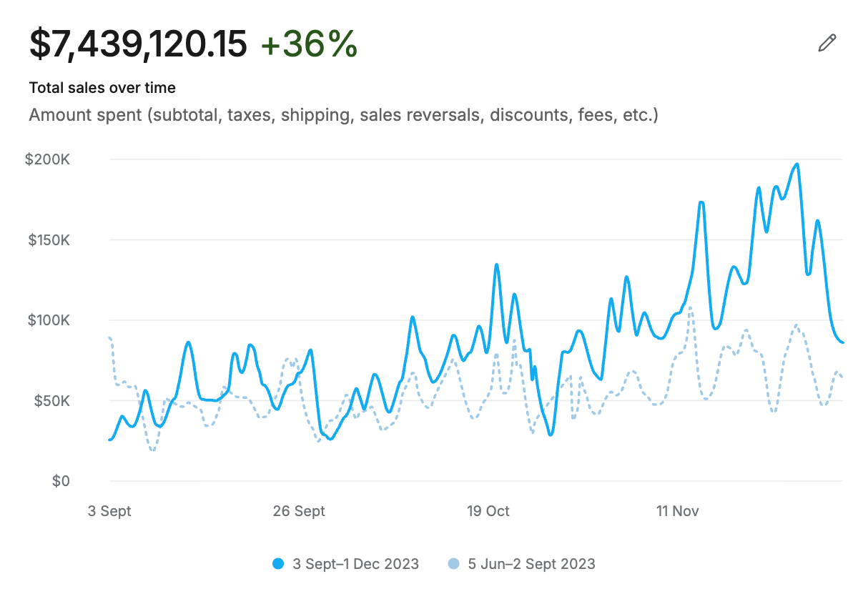Click the $100K y-axis label
The height and width of the screenshot is (609, 868).
49,320
